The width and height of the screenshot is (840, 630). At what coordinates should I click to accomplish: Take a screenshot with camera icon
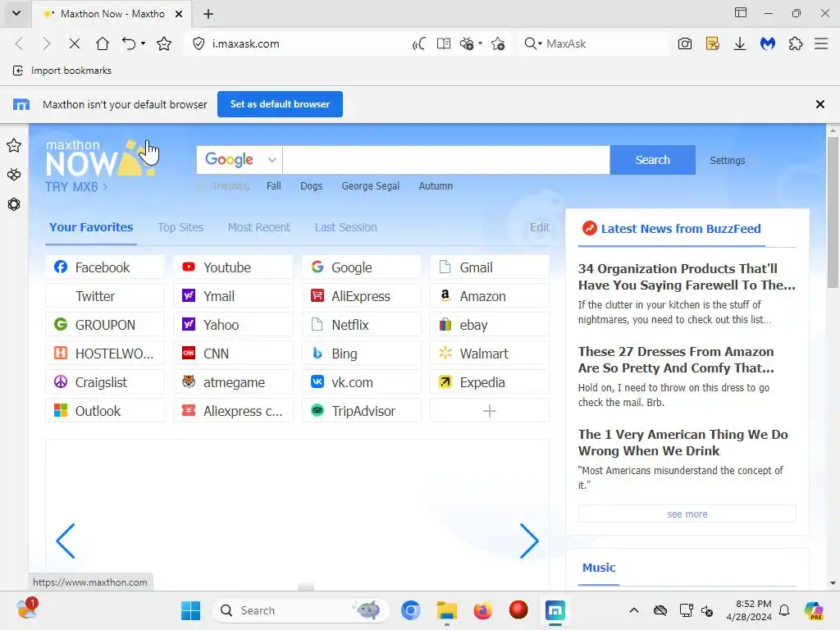pyautogui.click(x=685, y=44)
